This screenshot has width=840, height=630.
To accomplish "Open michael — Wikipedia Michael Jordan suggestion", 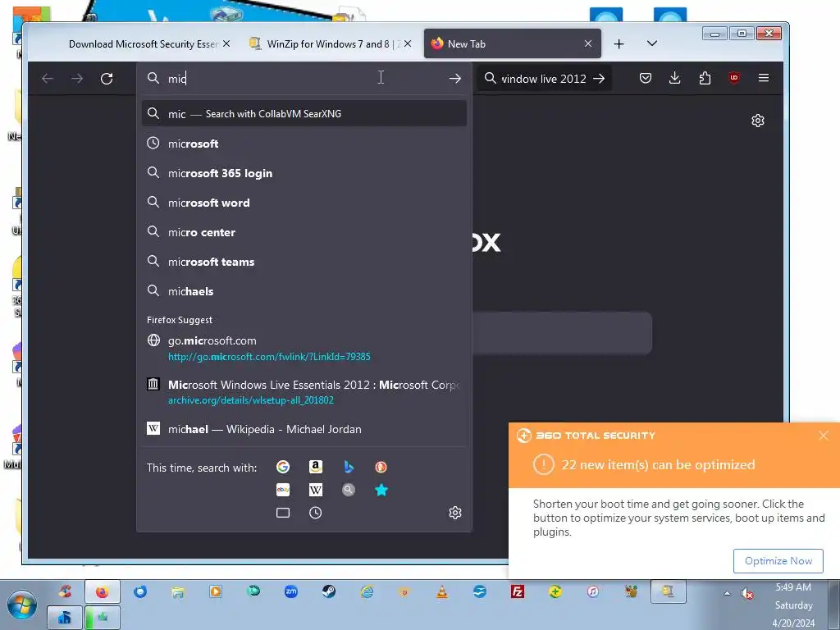I will click(x=304, y=429).
